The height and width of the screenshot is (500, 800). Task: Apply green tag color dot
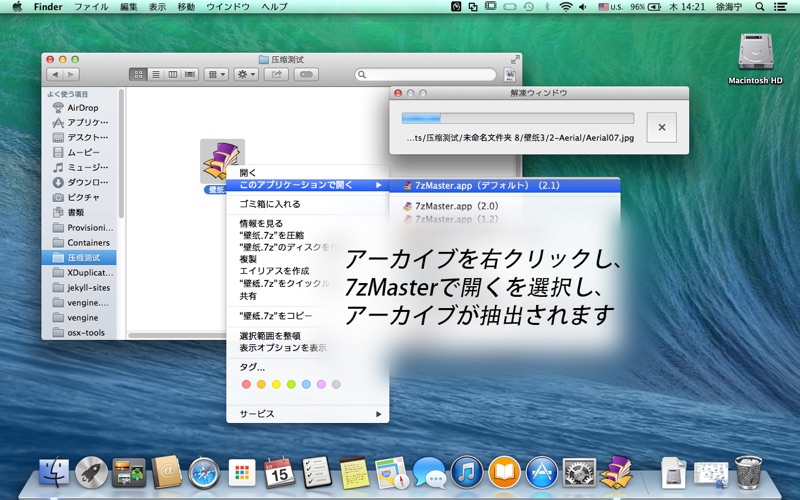click(291, 384)
